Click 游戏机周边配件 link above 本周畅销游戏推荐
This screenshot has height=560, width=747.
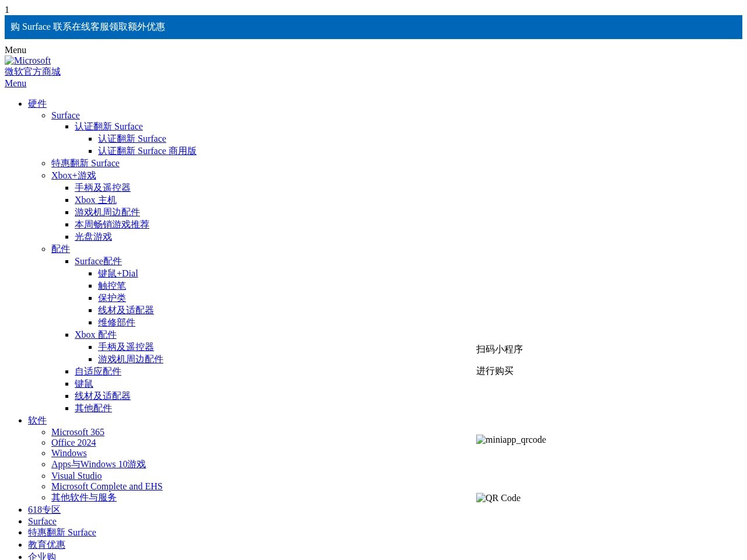(107, 212)
